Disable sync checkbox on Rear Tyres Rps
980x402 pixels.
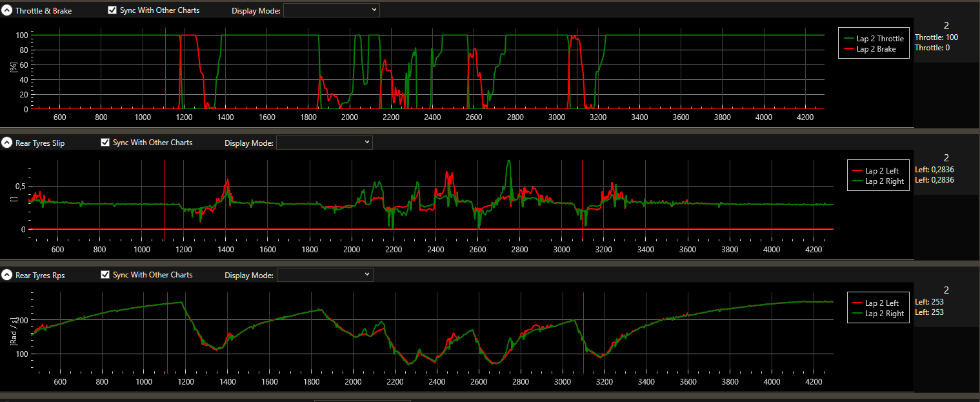tap(105, 275)
